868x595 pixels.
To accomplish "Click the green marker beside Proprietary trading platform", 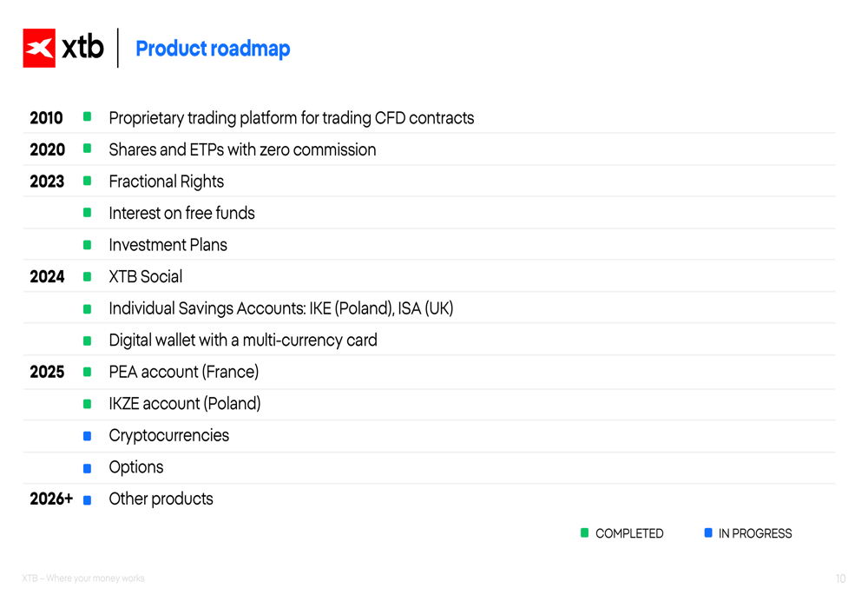I will [x=87, y=117].
